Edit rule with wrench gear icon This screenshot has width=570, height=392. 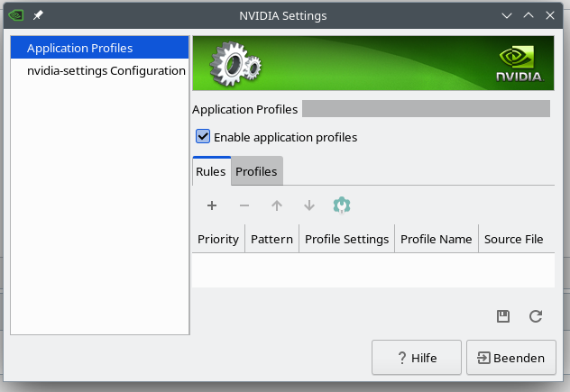[x=342, y=205]
